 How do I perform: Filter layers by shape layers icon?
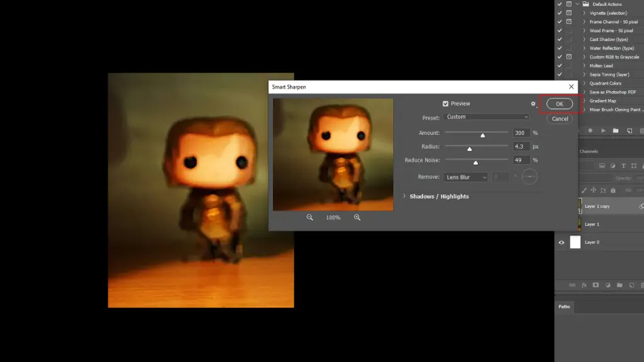(634, 166)
